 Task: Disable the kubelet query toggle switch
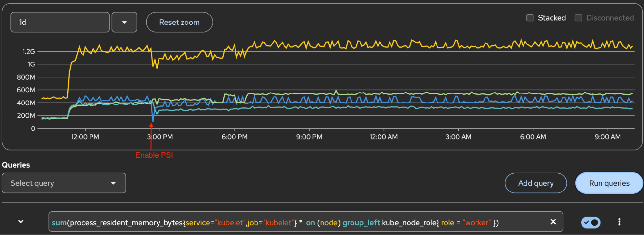590,222
